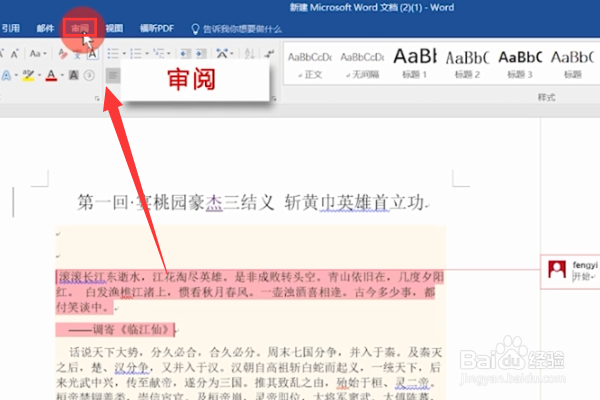Click the paragraph starting 话说天下大势
Viewport: 600px width, 400px height.
pos(249,374)
